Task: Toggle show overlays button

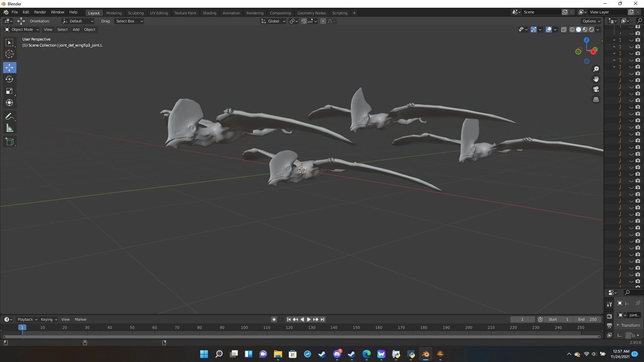Action: 549,29
